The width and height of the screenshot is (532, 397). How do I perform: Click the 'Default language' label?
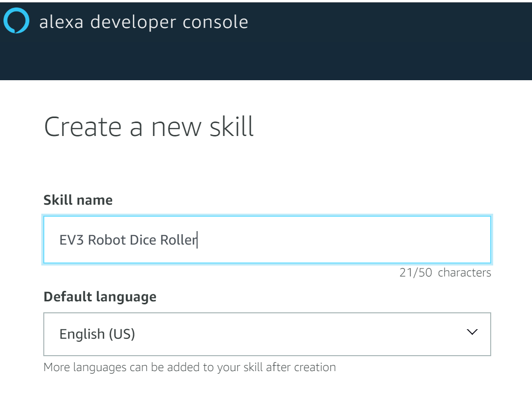click(x=100, y=297)
